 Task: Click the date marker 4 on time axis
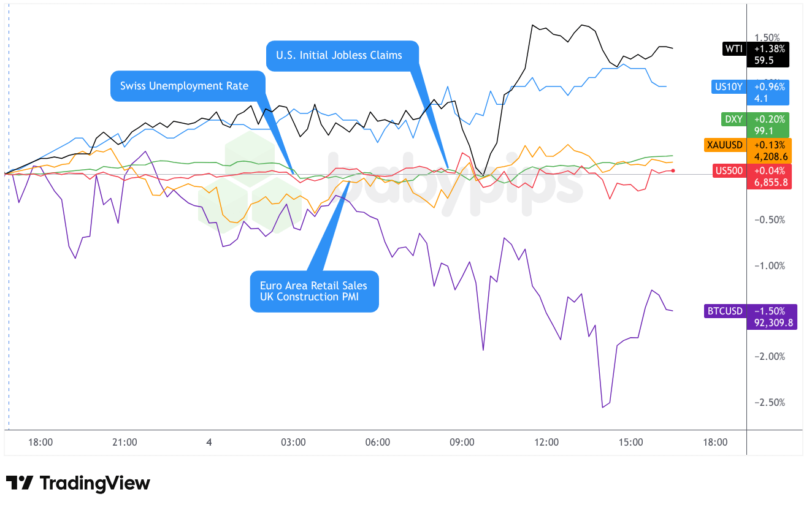(209, 443)
